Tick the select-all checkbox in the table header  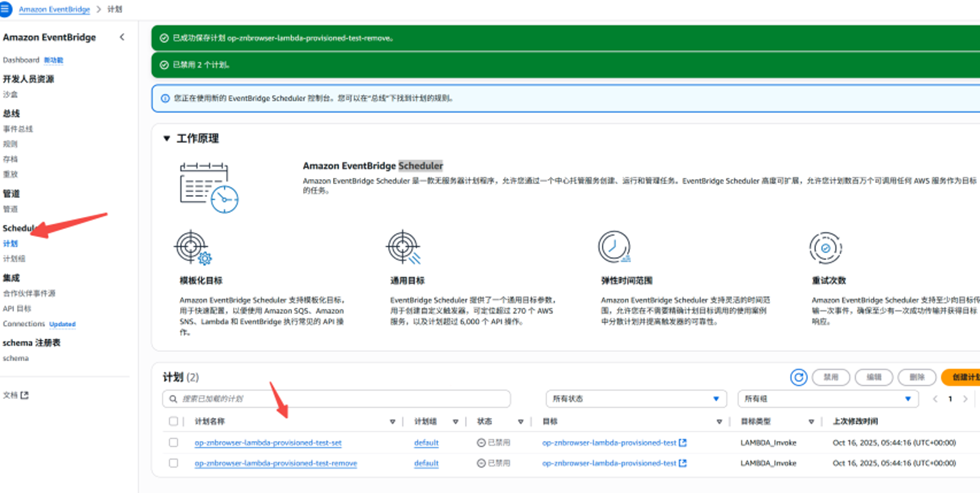coord(173,421)
